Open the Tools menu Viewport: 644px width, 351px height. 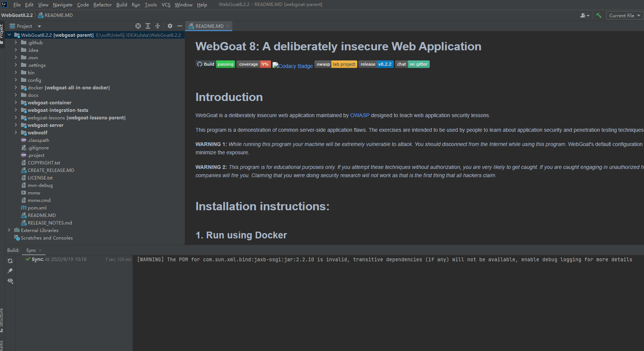150,5
